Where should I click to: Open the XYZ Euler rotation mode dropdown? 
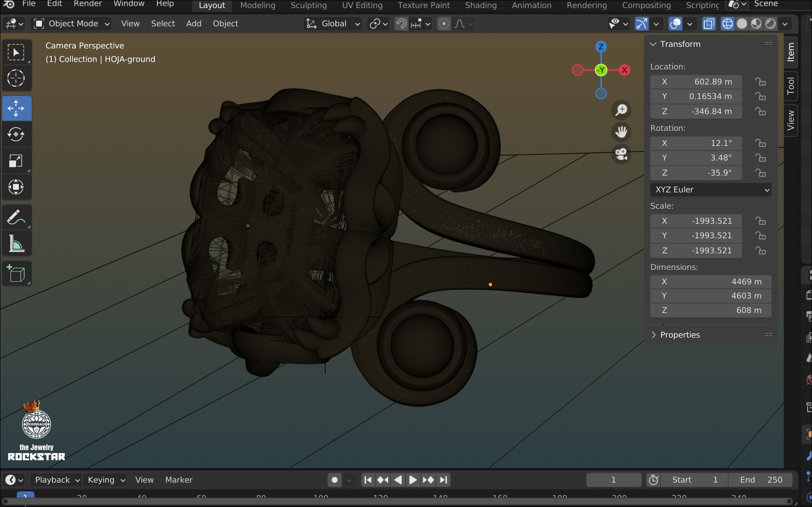[x=710, y=190]
